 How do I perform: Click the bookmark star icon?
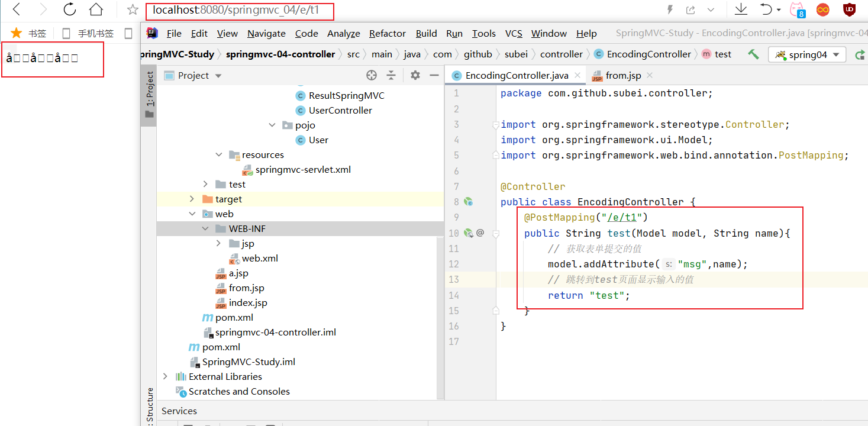(133, 10)
